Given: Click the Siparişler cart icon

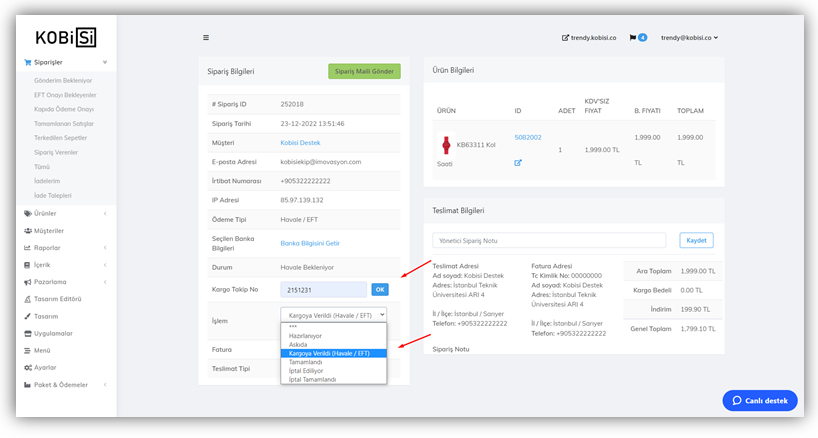Looking at the screenshot, I should coord(28,63).
